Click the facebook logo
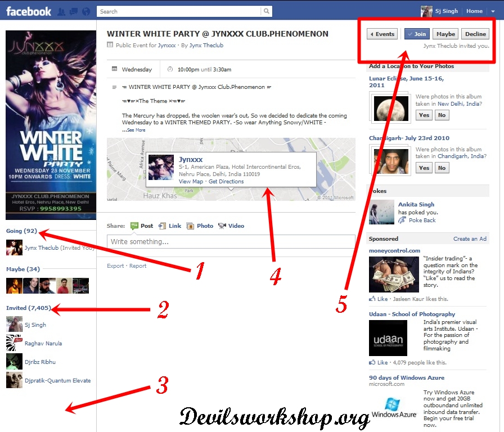Viewport: 504px width, 432px height. click(x=29, y=12)
